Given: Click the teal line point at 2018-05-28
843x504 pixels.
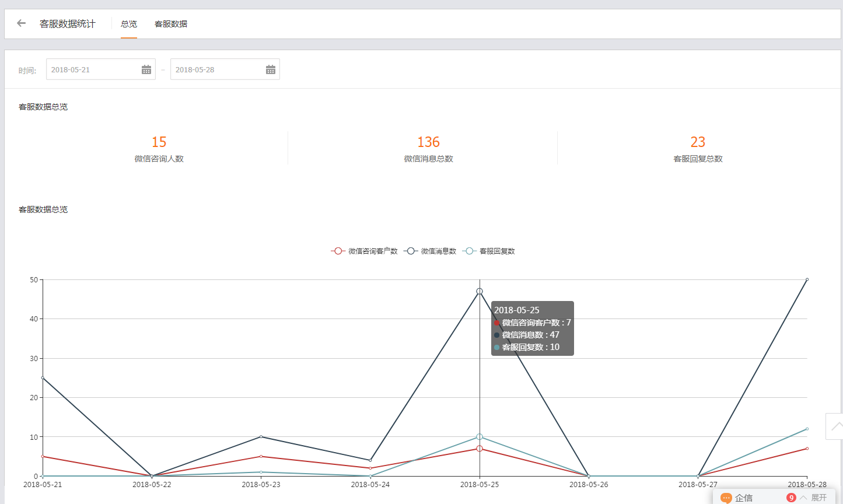Looking at the screenshot, I should [807, 429].
